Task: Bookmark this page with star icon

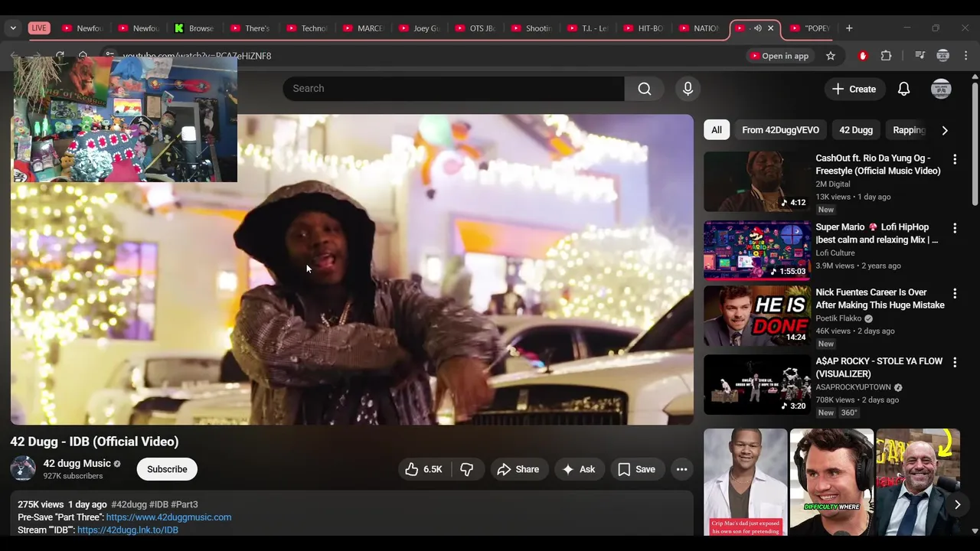Action: pos(831,56)
